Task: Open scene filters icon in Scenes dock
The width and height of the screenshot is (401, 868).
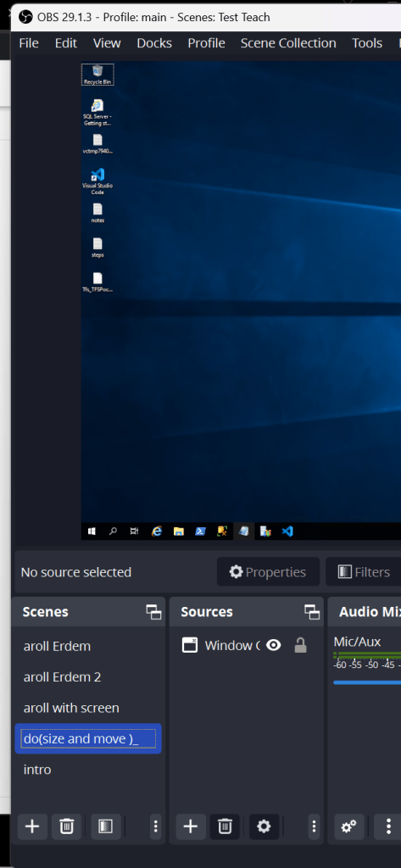Action: [105, 826]
